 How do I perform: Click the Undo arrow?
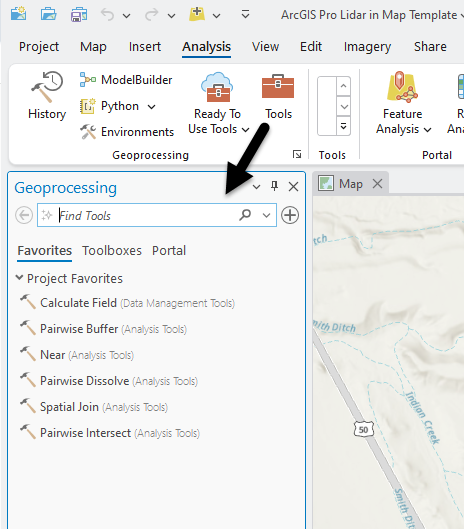108,15
